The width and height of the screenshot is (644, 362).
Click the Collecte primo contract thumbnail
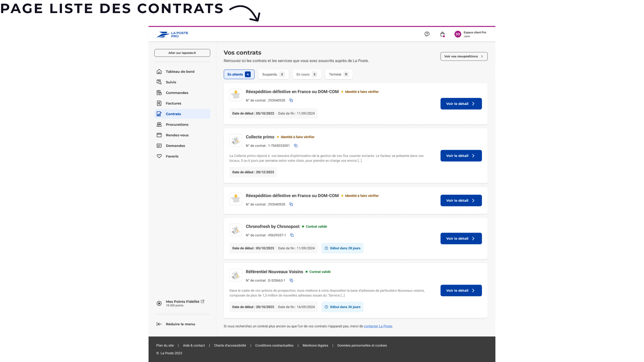coord(236,140)
